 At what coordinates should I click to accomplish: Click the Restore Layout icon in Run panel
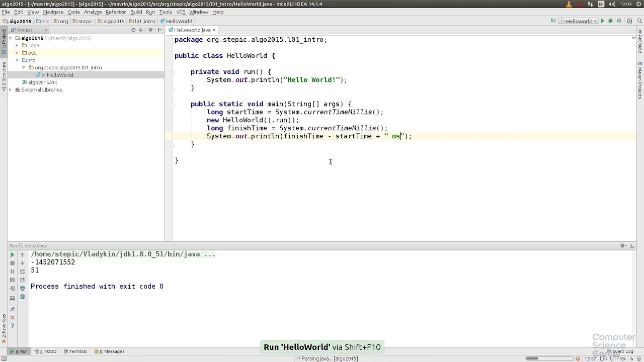point(13,298)
